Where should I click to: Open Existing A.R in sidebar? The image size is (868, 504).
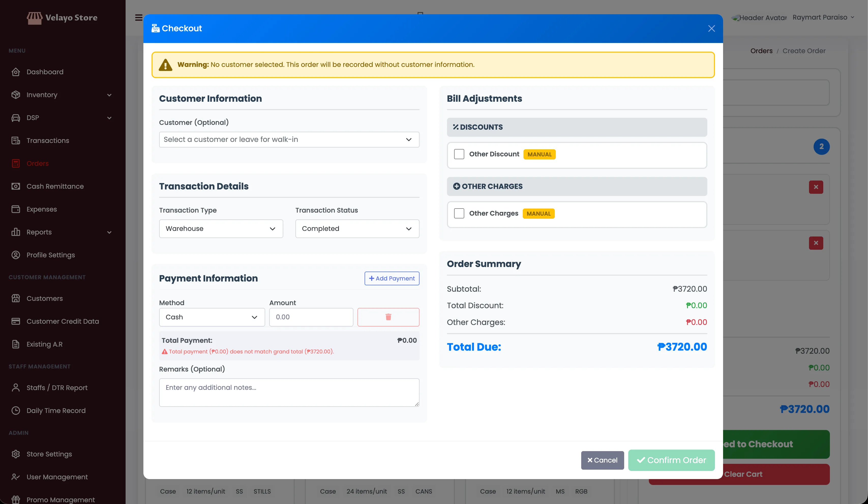(44, 344)
